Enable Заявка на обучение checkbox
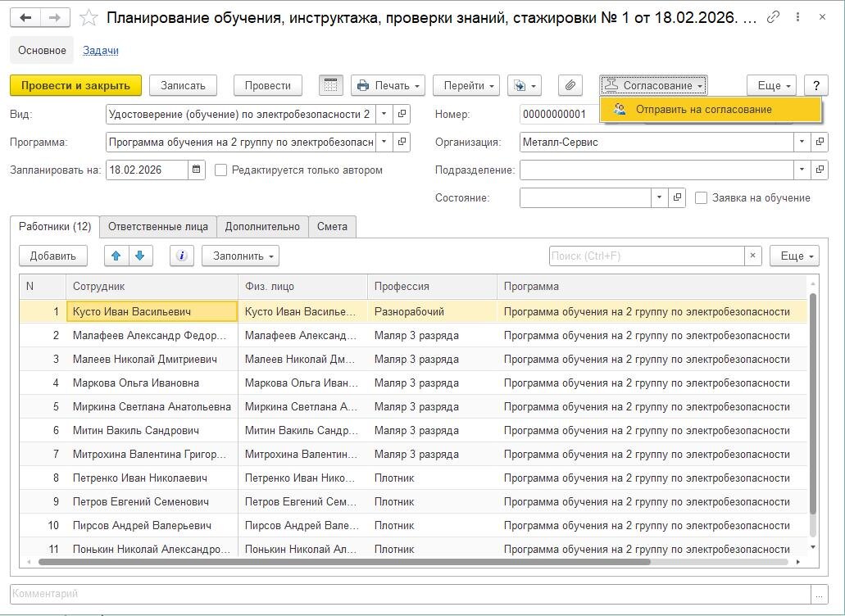845x616 pixels. [x=701, y=198]
